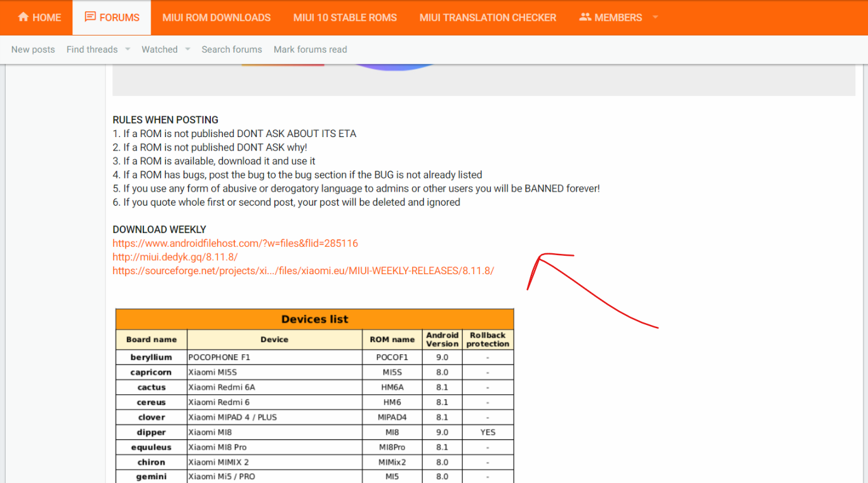Click the house icon in HOME
868x483 pixels.
coord(23,17)
